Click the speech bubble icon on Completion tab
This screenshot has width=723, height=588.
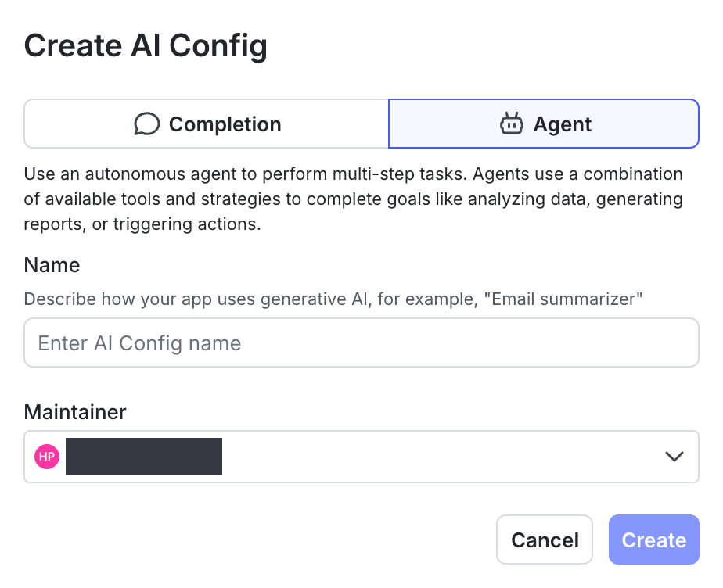148,124
